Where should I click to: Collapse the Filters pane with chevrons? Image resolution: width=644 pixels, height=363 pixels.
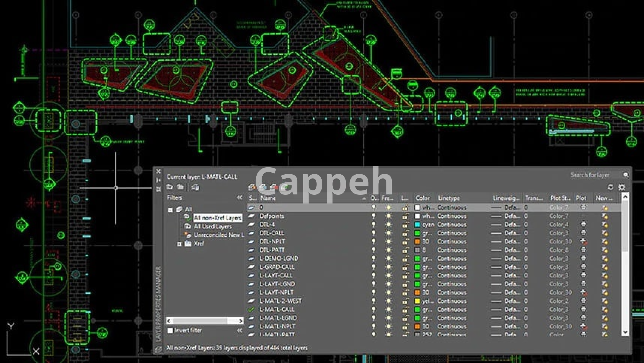click(239, 197)
